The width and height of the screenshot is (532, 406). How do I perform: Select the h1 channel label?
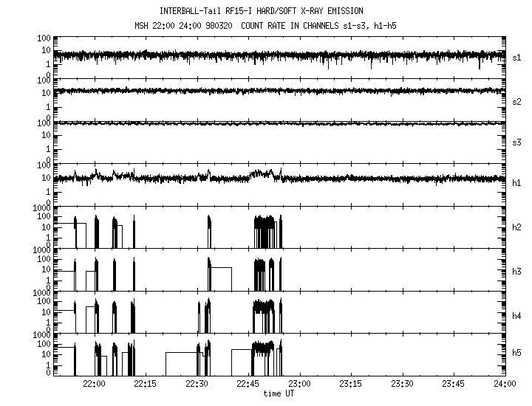517,182
